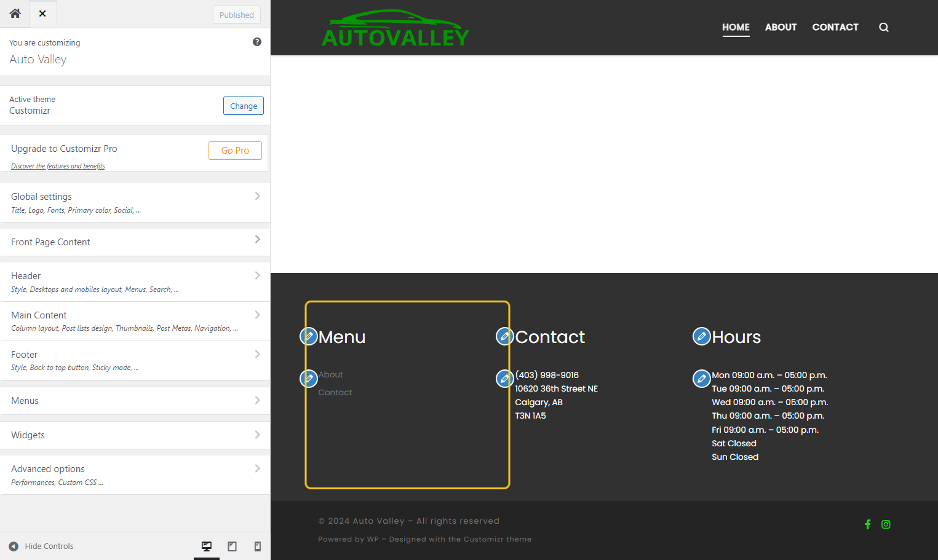Click About link in footer menu
Screen dimensions: 938x560
[331, 374]
